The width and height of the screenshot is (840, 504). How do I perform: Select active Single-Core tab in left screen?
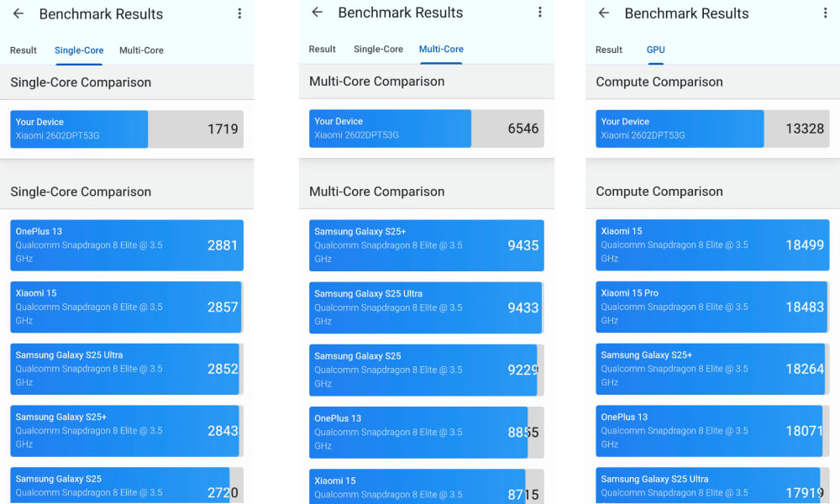[x=79, y=50]
